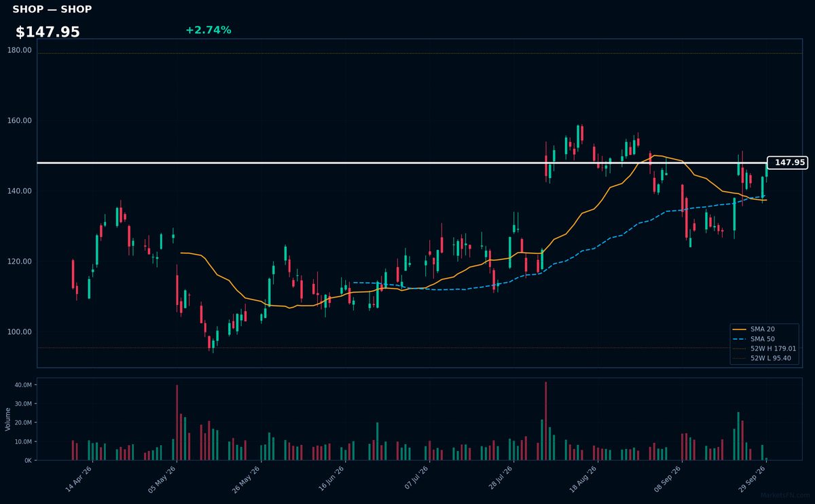Viewport: 815px width, 504px height.
Task: Click the 147.95 price tag on right axis
Action: (x=787, y=163)
